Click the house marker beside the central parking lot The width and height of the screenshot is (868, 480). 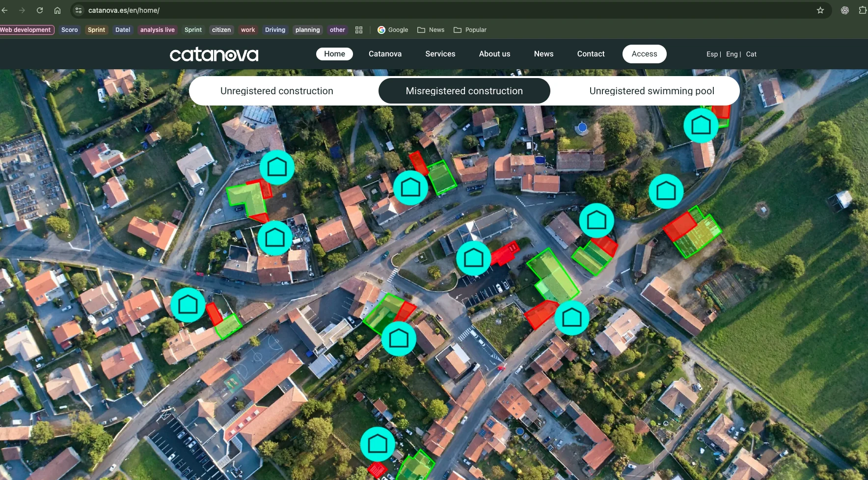474,258
